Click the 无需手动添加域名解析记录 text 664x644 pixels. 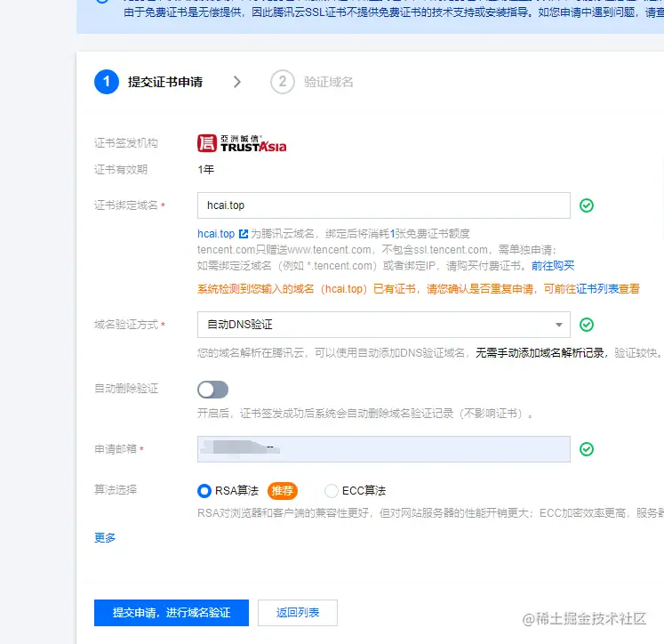(x=540, y=353)
